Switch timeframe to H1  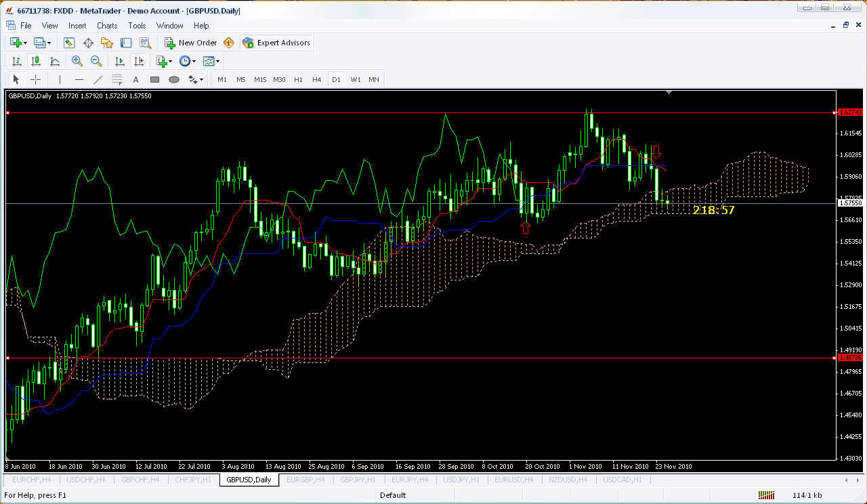298,79
